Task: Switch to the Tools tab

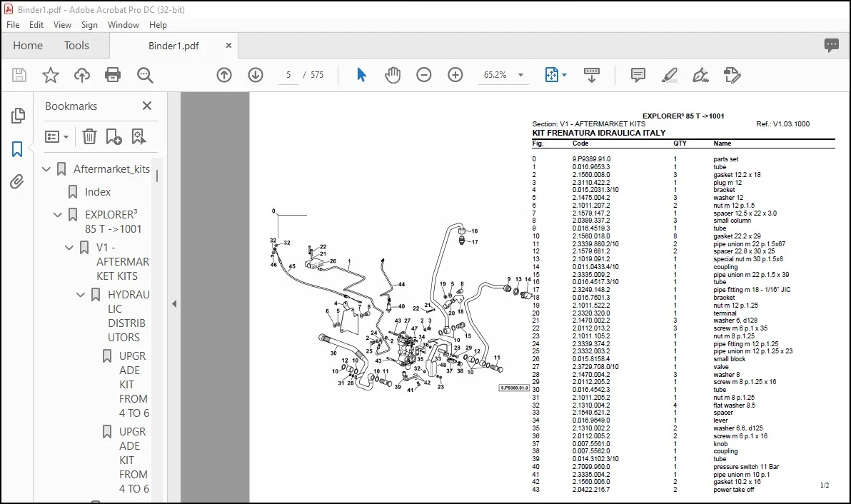Action: [x=76, y=46]
